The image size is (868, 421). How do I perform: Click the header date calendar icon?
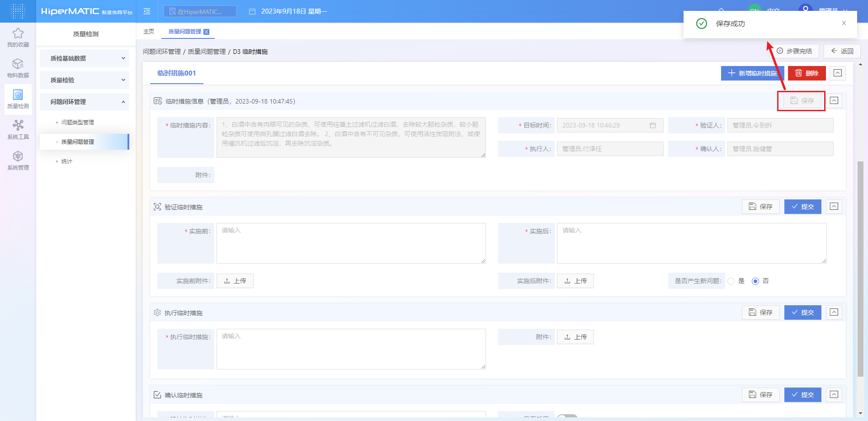[x=252, y=11]
